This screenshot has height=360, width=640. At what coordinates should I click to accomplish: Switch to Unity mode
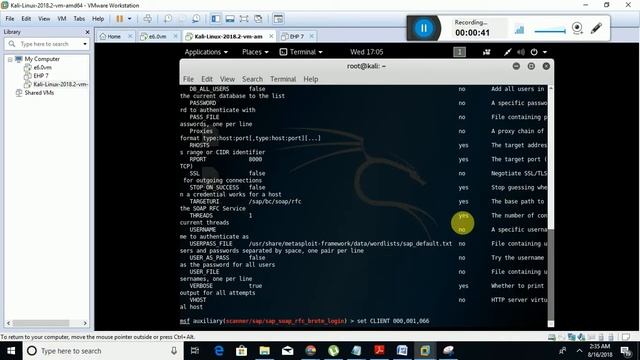point(258,19)
